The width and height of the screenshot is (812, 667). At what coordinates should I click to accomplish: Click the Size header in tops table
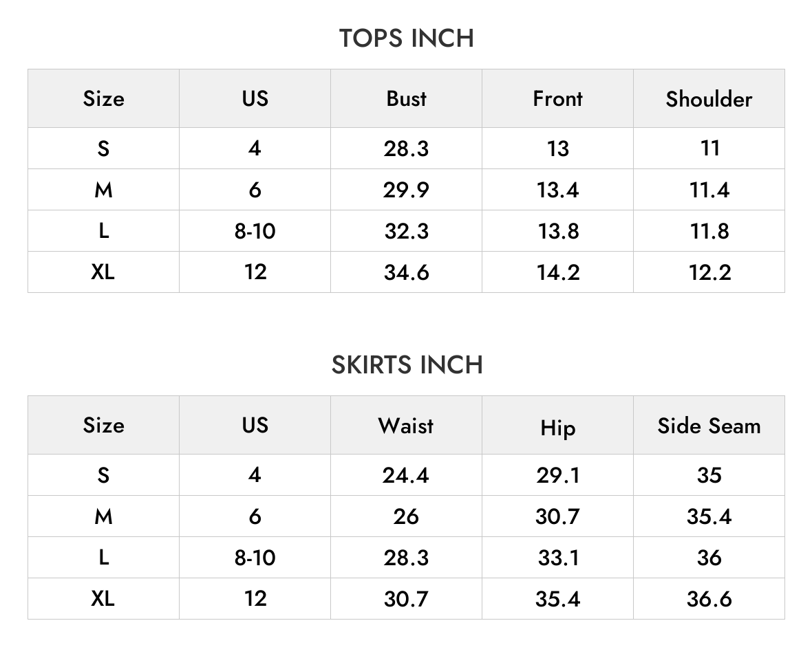(x=104, y=98)
